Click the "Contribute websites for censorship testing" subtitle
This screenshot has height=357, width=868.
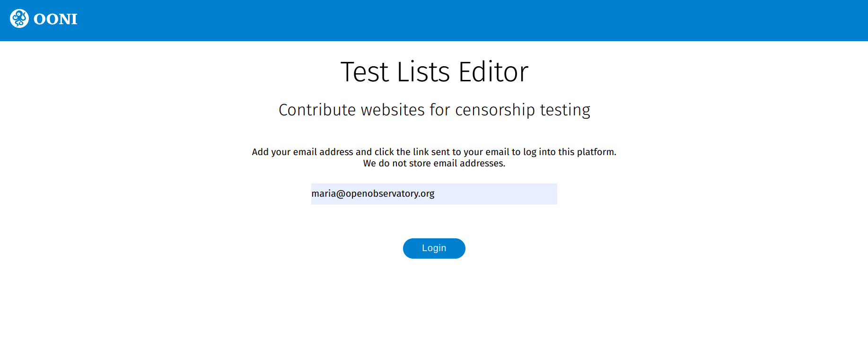click(434, 110)
